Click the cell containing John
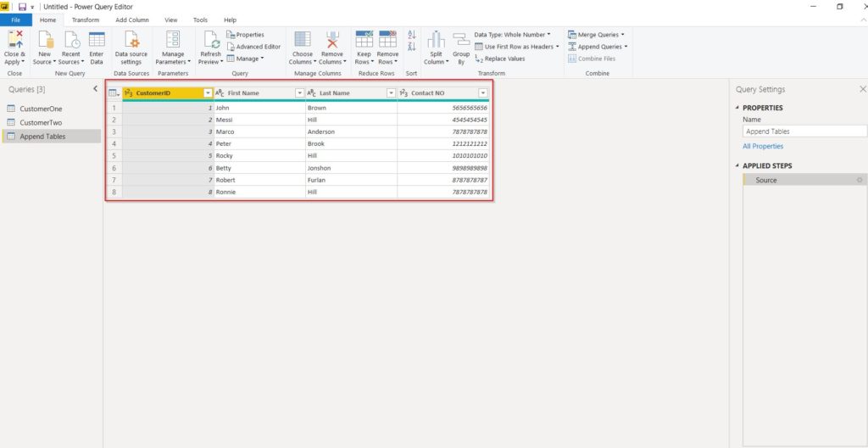This screenshot has height=448, width=868. pyautogui.click(x=259, y=108)
